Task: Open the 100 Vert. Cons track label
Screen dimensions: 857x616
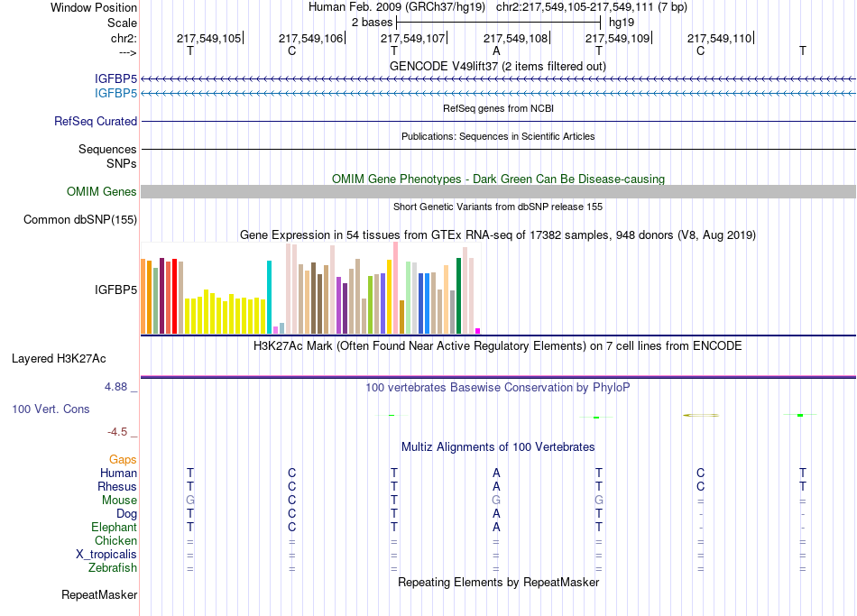Action: pos(51,409)
